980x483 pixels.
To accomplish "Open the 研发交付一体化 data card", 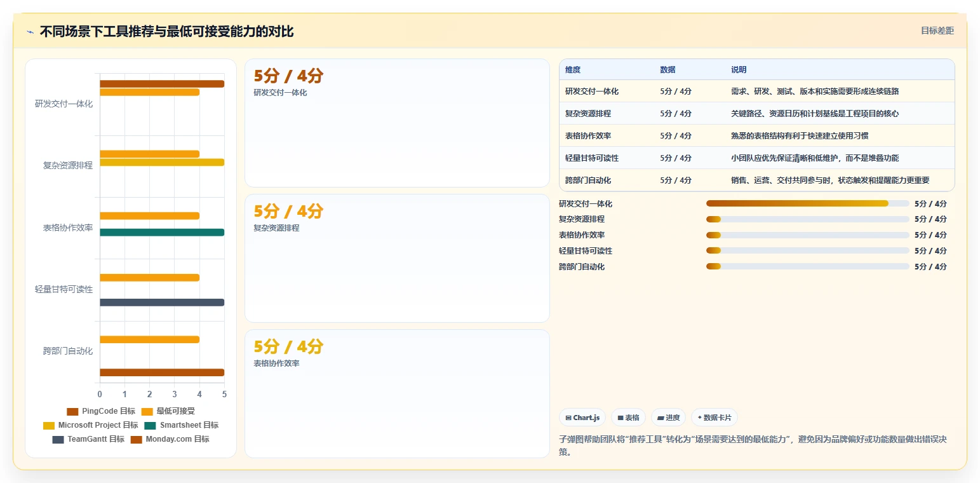I will 397,123.
